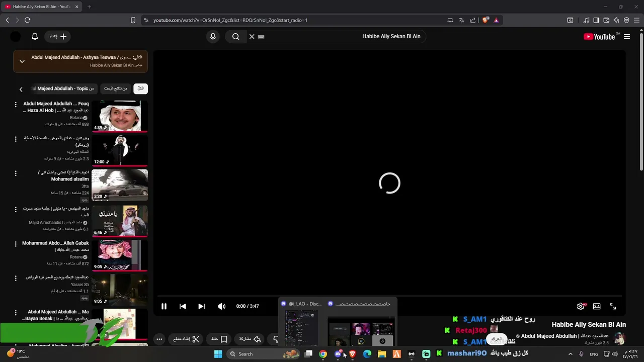Screen dimensions: 644x362
Task: Run search with the magnifier icon
Action: tap(235, 36)
